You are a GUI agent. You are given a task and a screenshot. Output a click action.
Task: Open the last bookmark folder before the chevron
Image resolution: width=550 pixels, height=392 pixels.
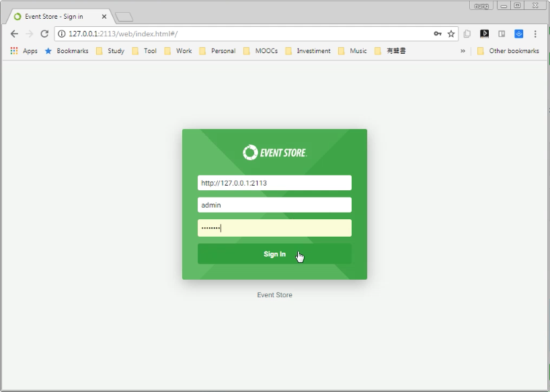tap(390, 51)
